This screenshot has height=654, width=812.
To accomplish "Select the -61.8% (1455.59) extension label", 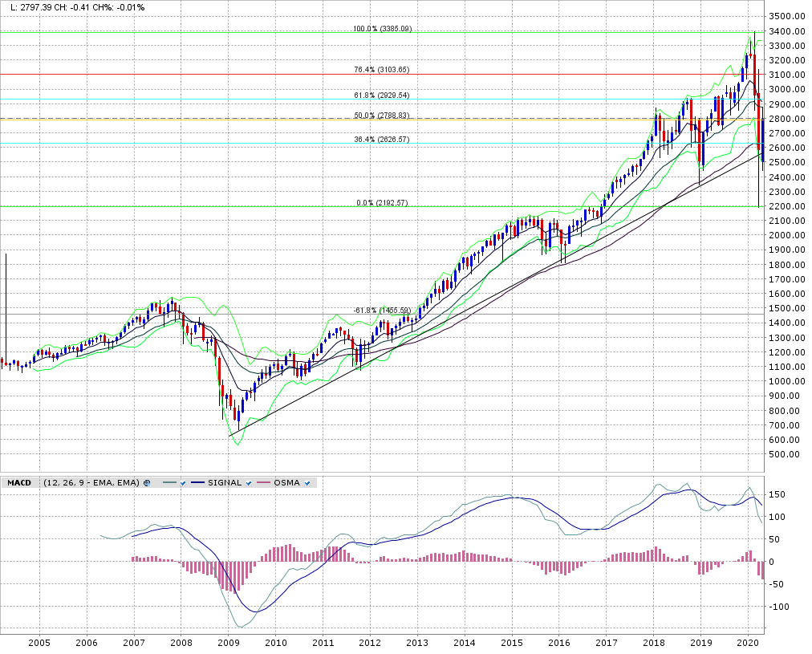I will click(382, 310).
